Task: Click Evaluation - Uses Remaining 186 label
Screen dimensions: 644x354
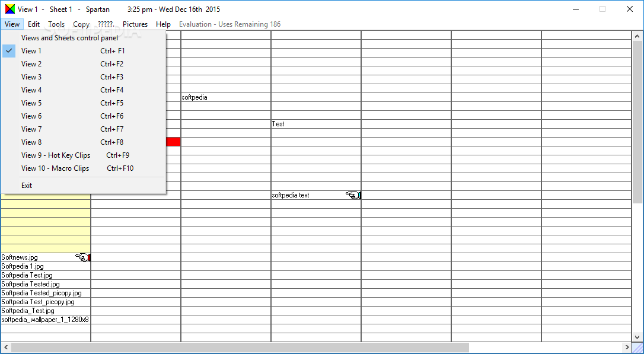Action: coord(229,24)
